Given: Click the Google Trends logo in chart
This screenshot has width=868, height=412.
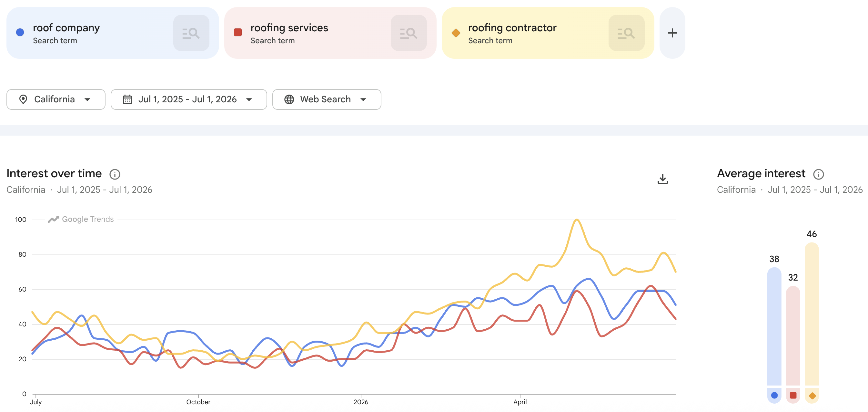Looking at the screenshot, I should (x=81, y=219).
